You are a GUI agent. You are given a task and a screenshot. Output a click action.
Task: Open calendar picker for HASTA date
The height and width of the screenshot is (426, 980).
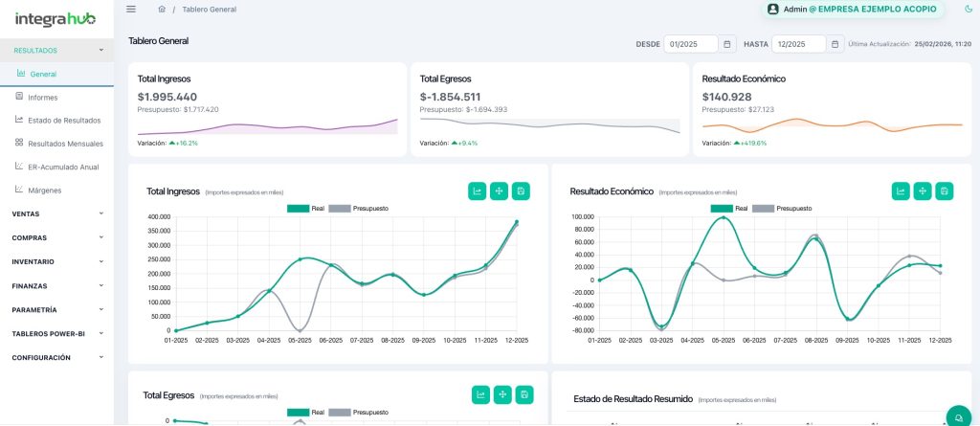(835, 44)
